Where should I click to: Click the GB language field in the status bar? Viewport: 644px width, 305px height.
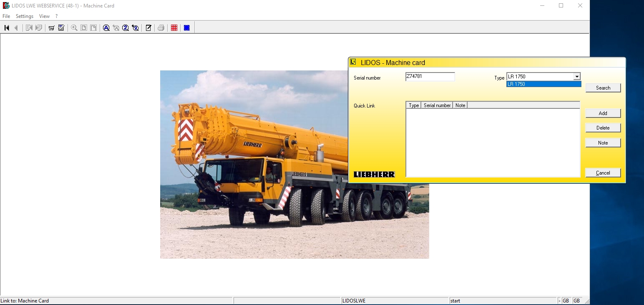tap(566, 300)
